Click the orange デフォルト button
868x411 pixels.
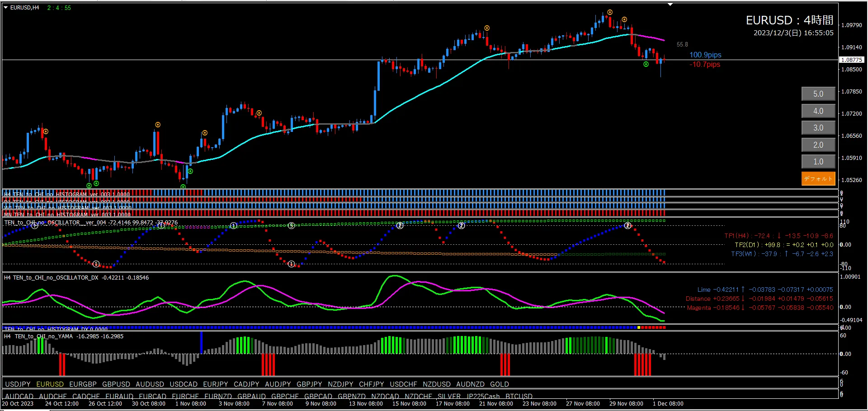click(x=818, y=179)
